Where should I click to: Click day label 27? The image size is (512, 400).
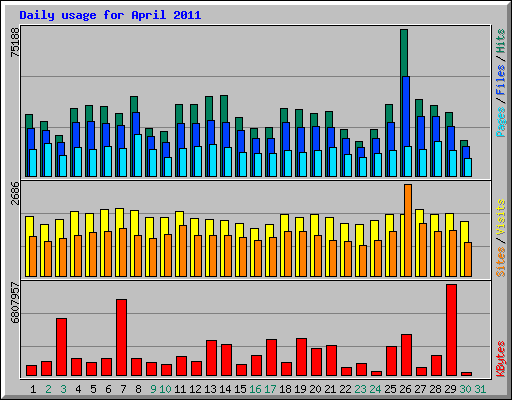point(420,389)
